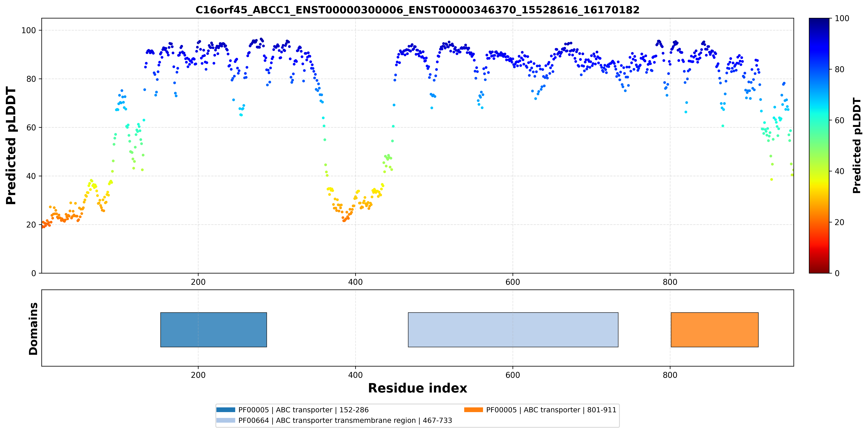This screenshot has height=433, width=868.
Task: Click the light blue transmembrane region bar
Action: pos(513,329)
